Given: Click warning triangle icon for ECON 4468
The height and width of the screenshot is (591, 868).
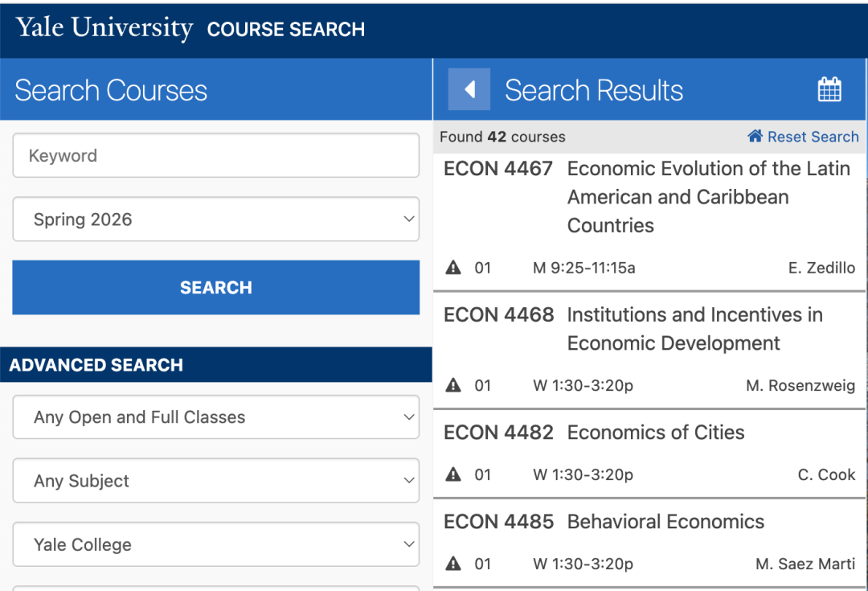Looking at the screenshot, I should [x=453, y=385].
